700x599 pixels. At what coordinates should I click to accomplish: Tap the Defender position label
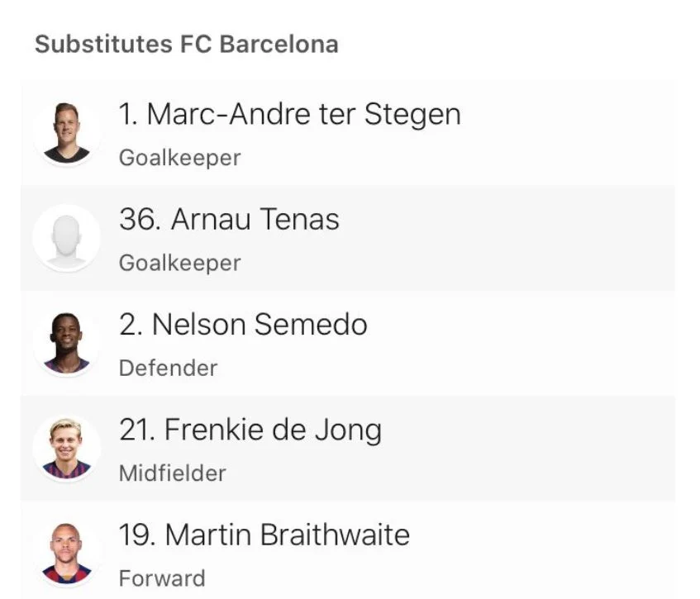click(168, 368)
